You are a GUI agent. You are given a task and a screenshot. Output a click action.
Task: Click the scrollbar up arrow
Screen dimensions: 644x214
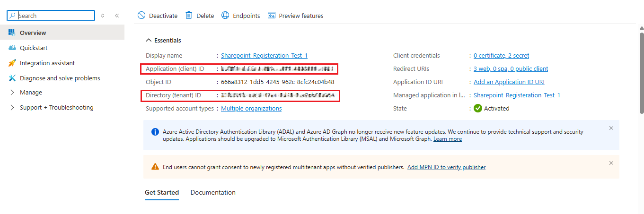(641, 28)
